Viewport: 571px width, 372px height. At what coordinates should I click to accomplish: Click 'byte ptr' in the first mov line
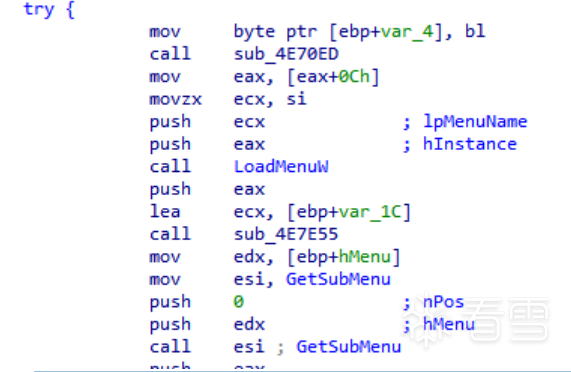(x=276, y=32)
